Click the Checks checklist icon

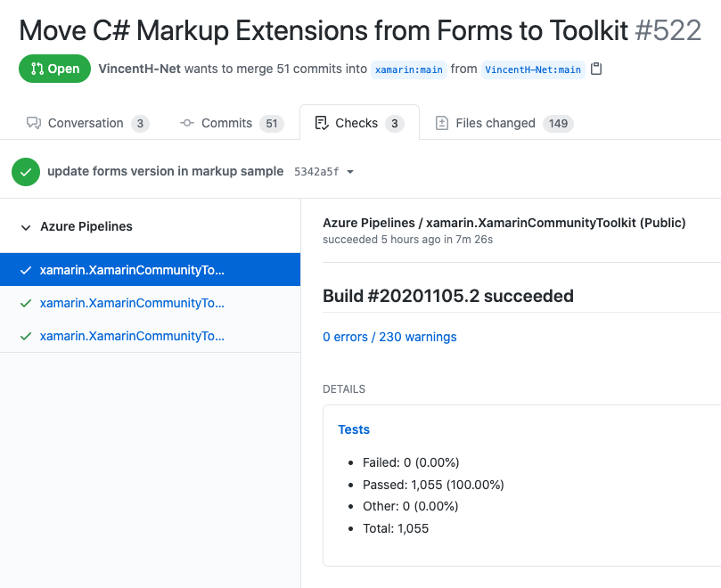click(x=322, y=123)
